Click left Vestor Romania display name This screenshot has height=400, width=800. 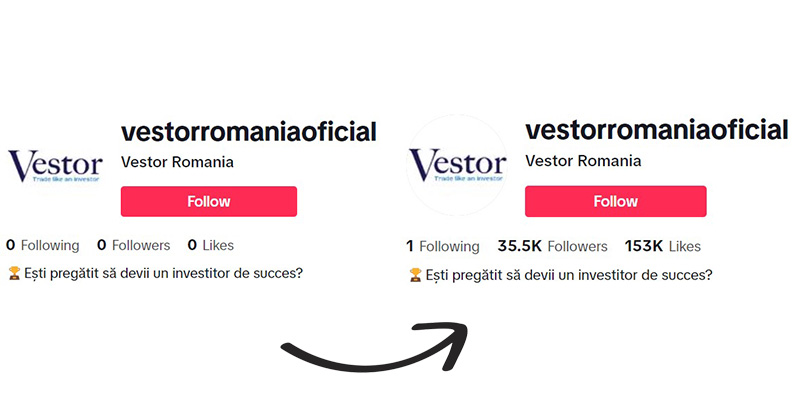(177, 162)
